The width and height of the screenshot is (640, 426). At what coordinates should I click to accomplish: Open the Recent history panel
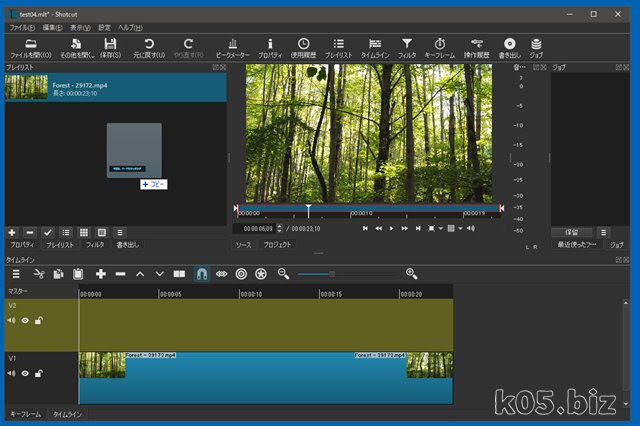click(x=303, y=48)
